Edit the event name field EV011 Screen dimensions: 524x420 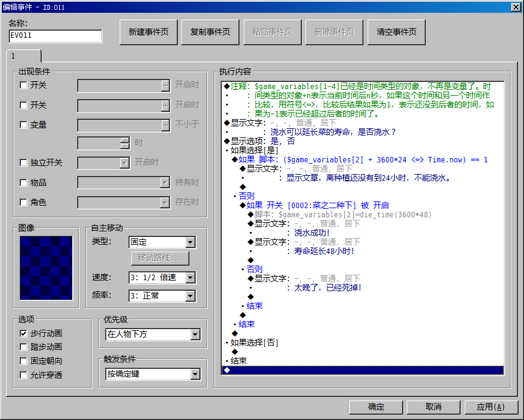(56, 36)
